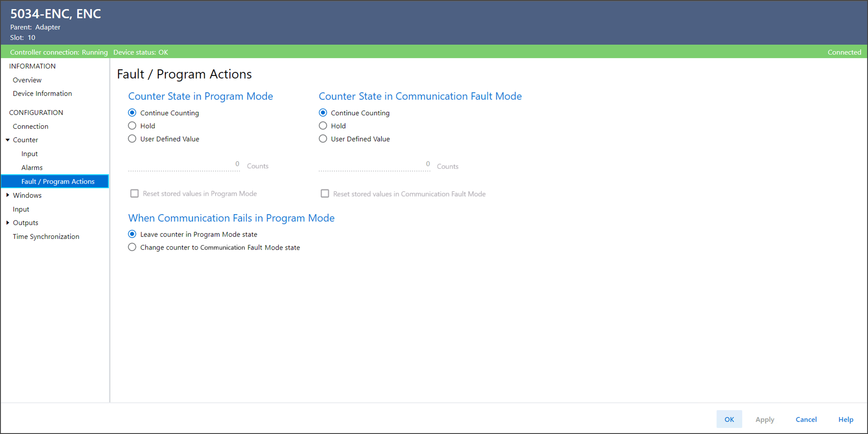Viewport: 868px width, 434px height.
Task: Open Help for this dialog
Action: [846, 419]
